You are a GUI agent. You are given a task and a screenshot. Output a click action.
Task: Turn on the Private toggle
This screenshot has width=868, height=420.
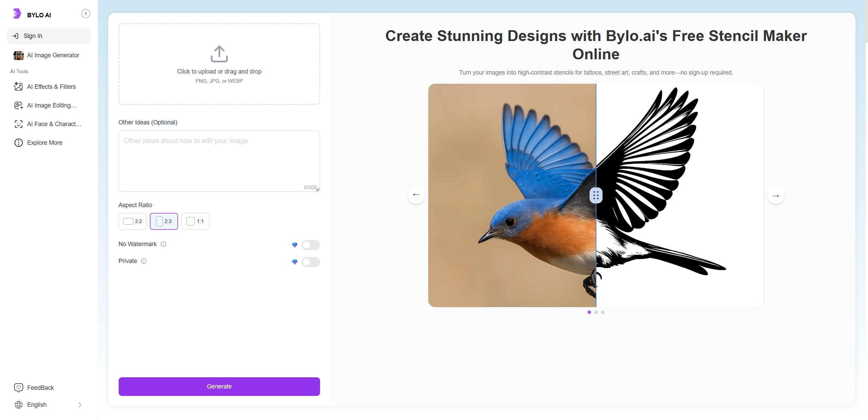point(310,262)
